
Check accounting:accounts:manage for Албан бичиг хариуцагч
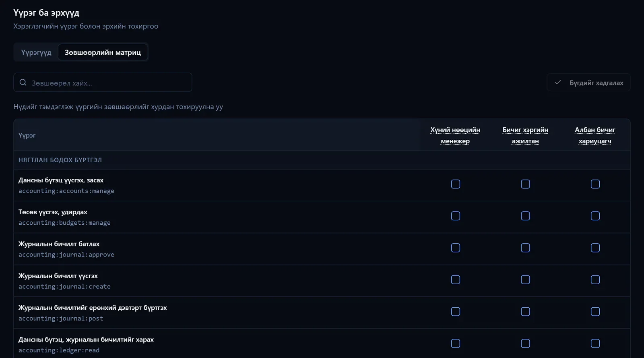[595, 184]
